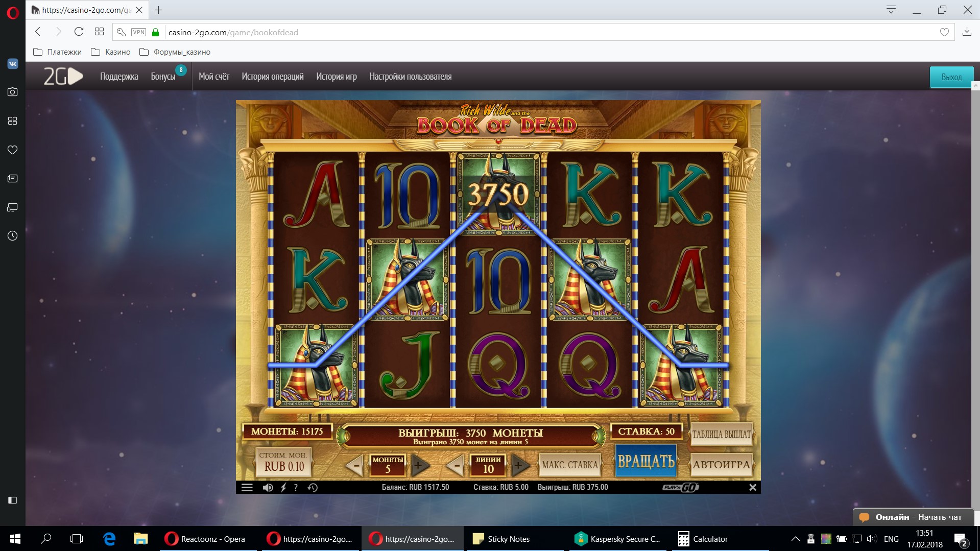Open Бонусы menu item
The width and height of the screenshot is (980, 551).
coord(163,77)
